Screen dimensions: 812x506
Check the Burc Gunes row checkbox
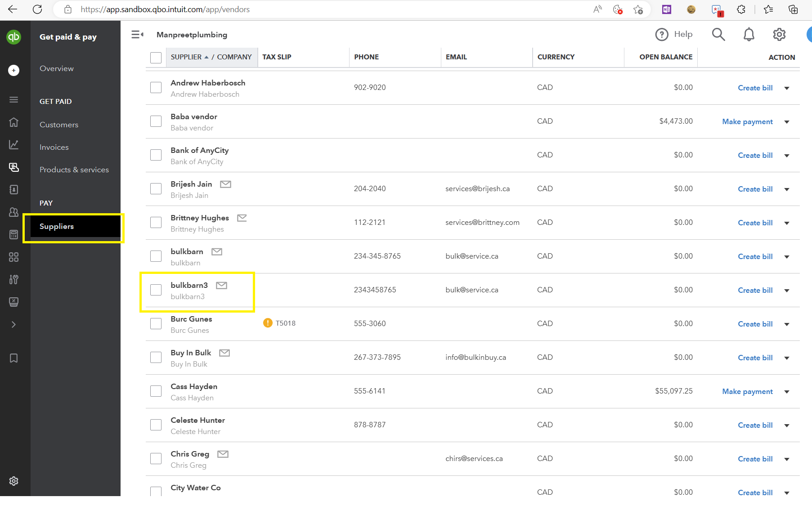pos(156,323)
